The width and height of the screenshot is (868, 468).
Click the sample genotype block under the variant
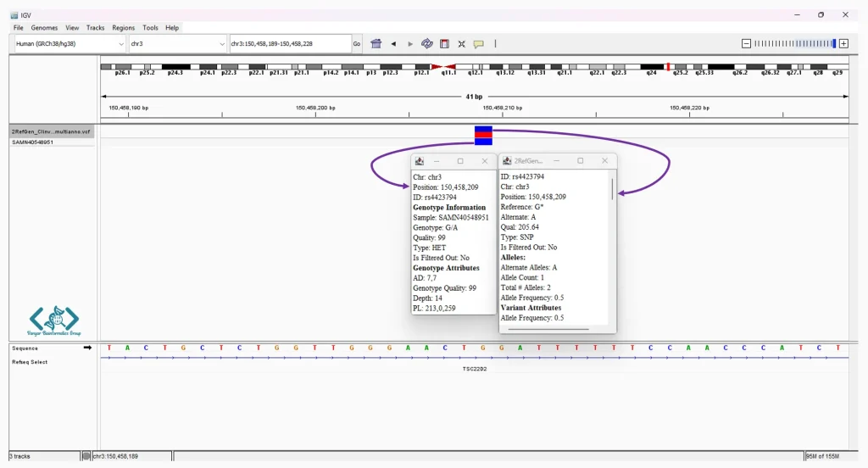point(483,142)
